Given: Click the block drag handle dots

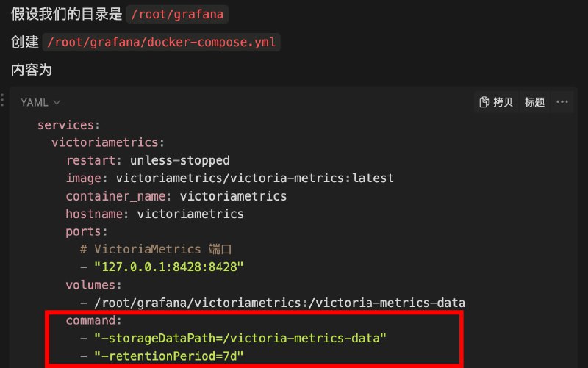Looking at the screenshot, I should coord(2,100).
